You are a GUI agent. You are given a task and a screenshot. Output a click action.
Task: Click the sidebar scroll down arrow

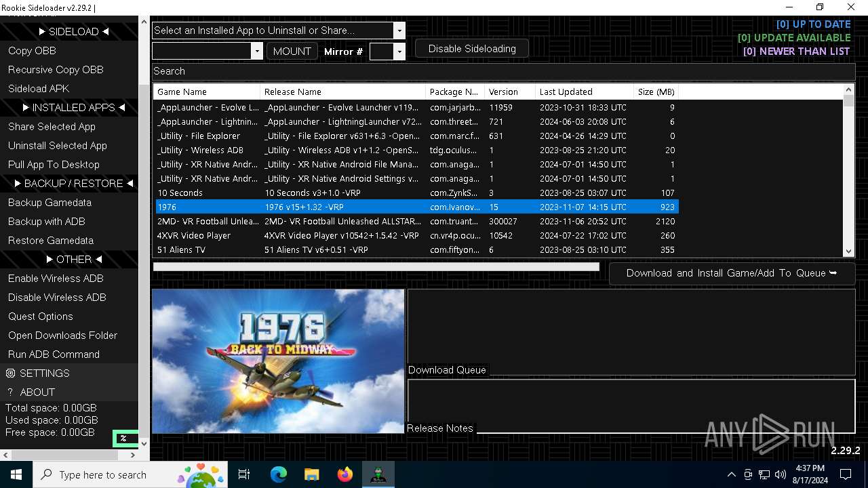pos(143,443)
